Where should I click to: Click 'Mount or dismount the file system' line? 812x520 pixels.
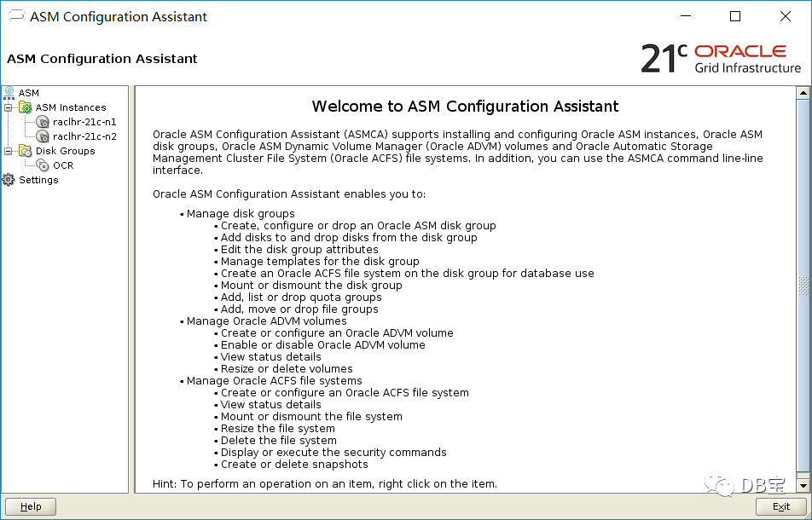pos(311,417)
